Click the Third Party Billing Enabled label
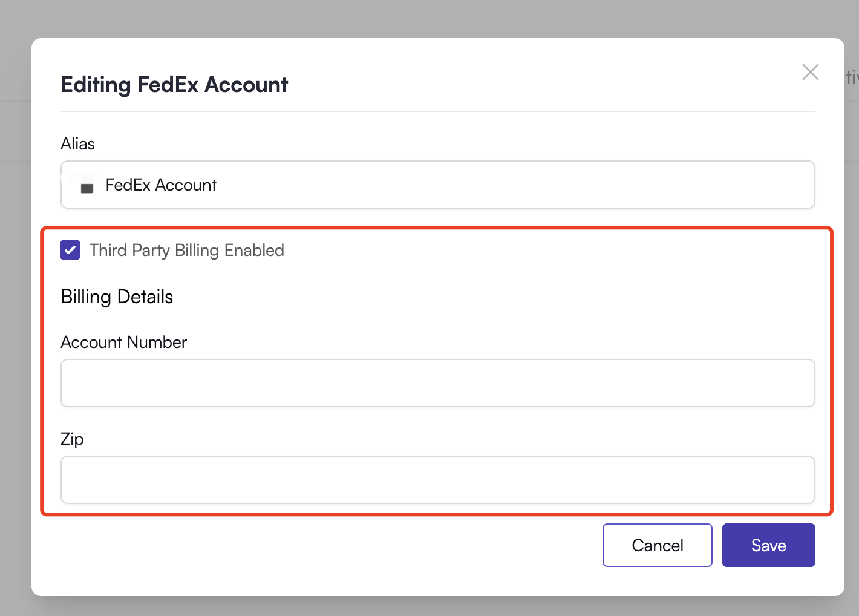859x616 pixels. coord(186,251)
